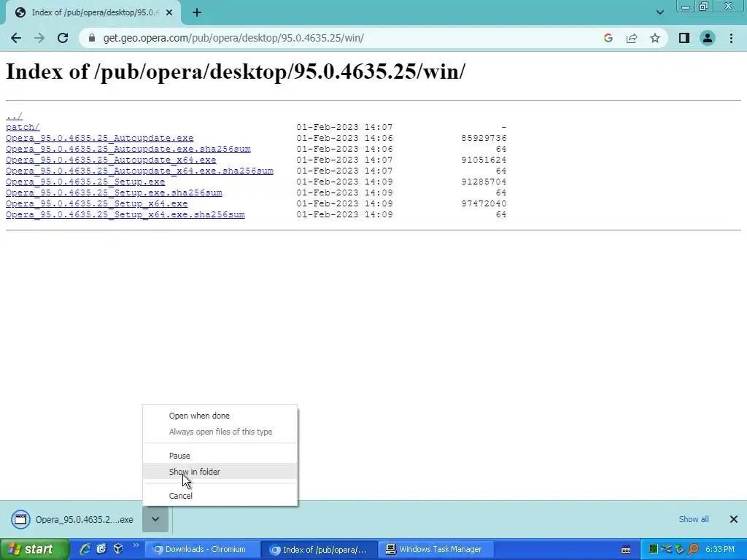This screenshot has height=560, width=747.
Task: Select the Index of /pub/opera tab
Action: click(x=93, y=13)
